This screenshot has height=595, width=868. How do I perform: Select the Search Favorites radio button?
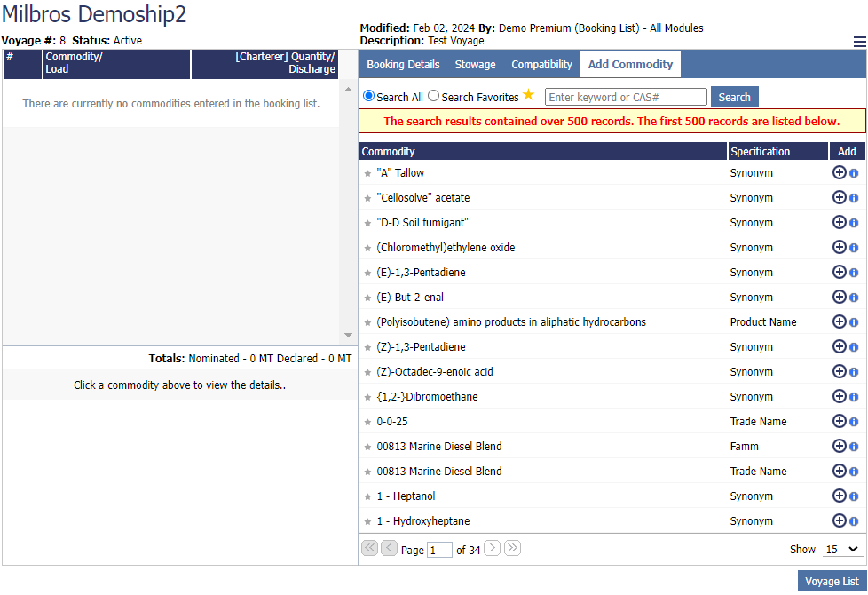[x=433, y=96]
